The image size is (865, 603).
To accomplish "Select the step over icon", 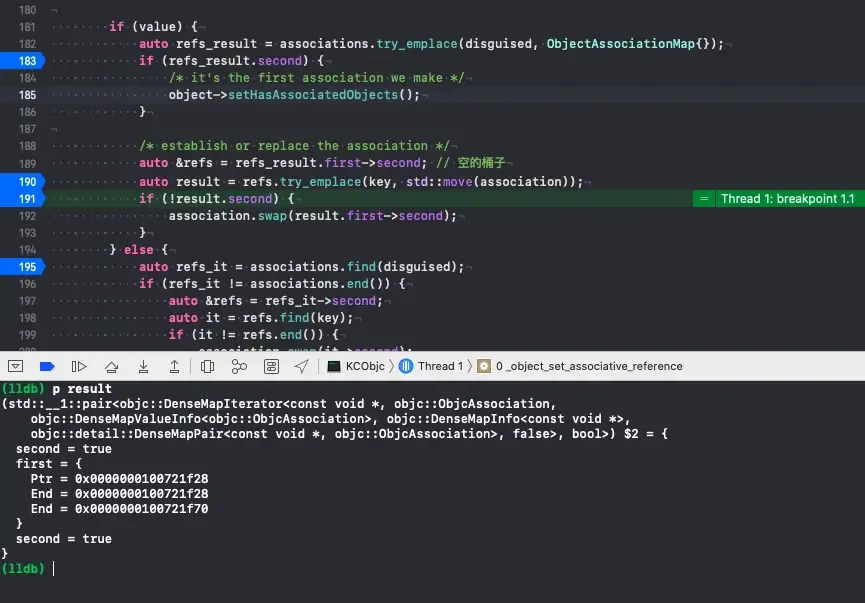I will point(112,366).
